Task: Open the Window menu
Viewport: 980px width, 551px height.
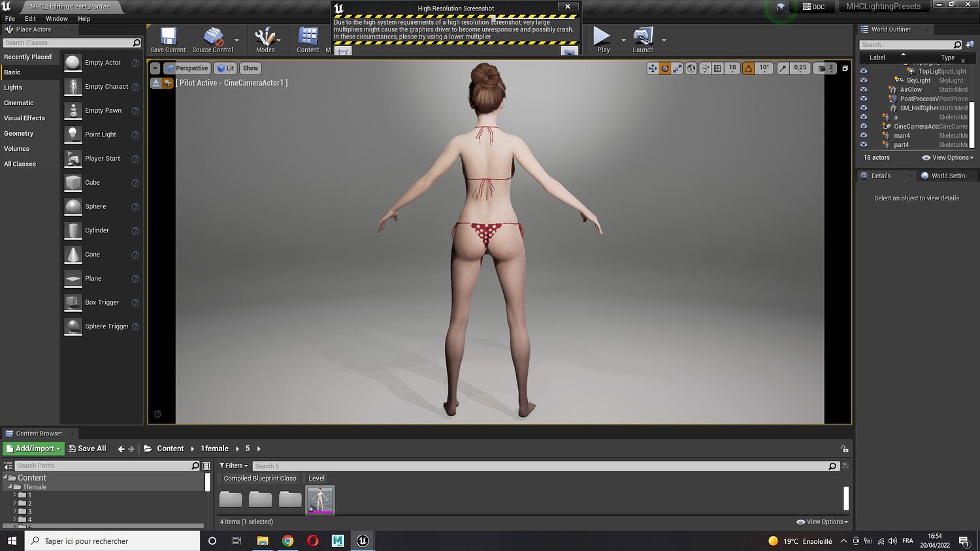Action: pyautogui.click(x=56, y=19)
